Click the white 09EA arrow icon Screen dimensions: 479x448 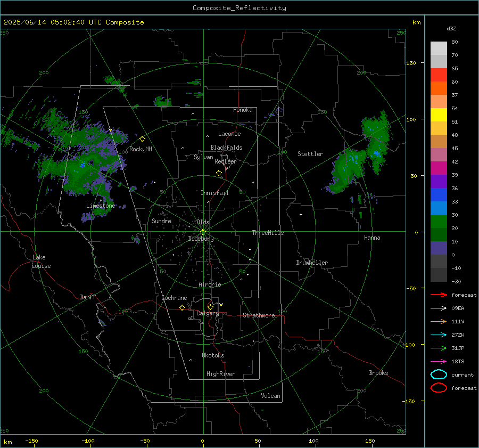pyautogui.click(x=439, y=308)
